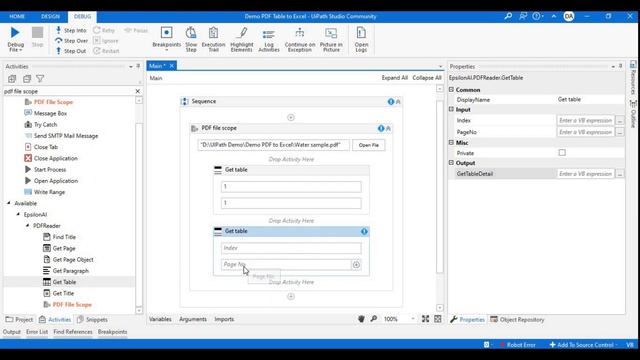
Task: Clear the activities search box
Action: coord(138,91)
